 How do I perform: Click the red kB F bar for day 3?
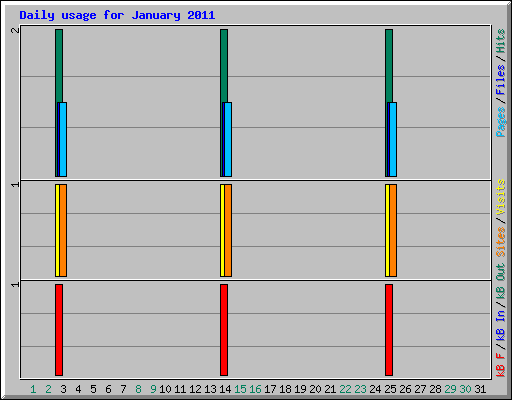[59, 330]
